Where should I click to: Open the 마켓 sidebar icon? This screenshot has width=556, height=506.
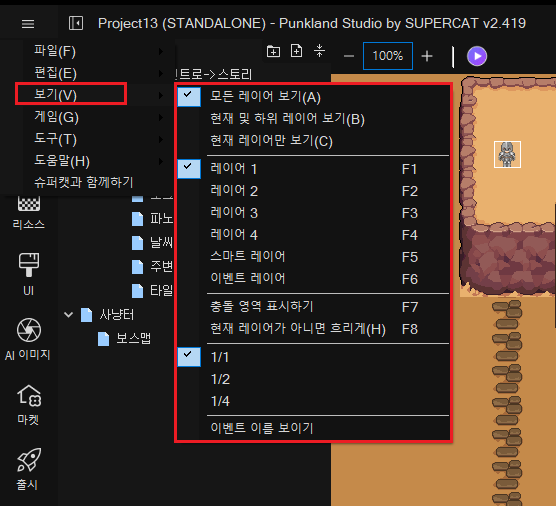pos(28,405)
